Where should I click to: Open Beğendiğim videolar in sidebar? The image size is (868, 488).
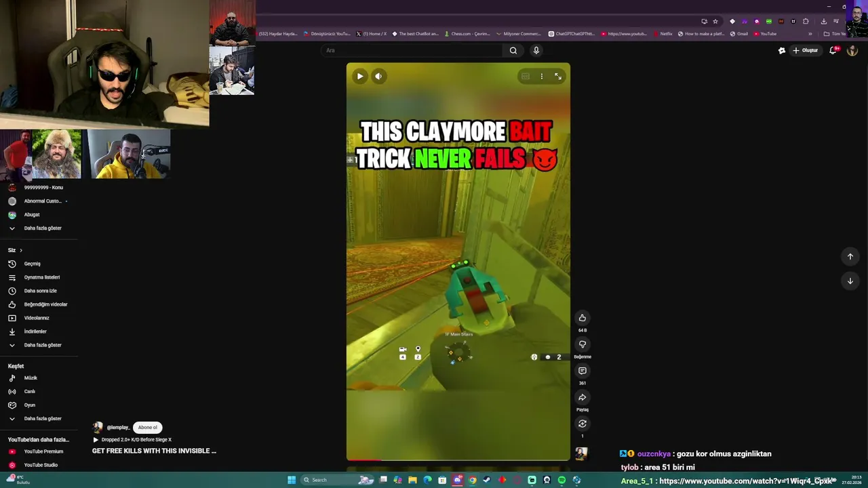tap(45, 304)
